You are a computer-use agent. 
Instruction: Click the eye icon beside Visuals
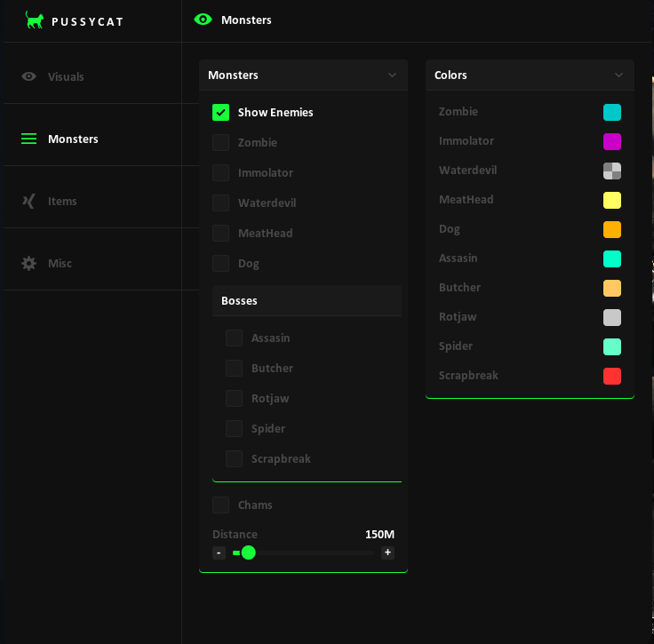pos(29,76)
